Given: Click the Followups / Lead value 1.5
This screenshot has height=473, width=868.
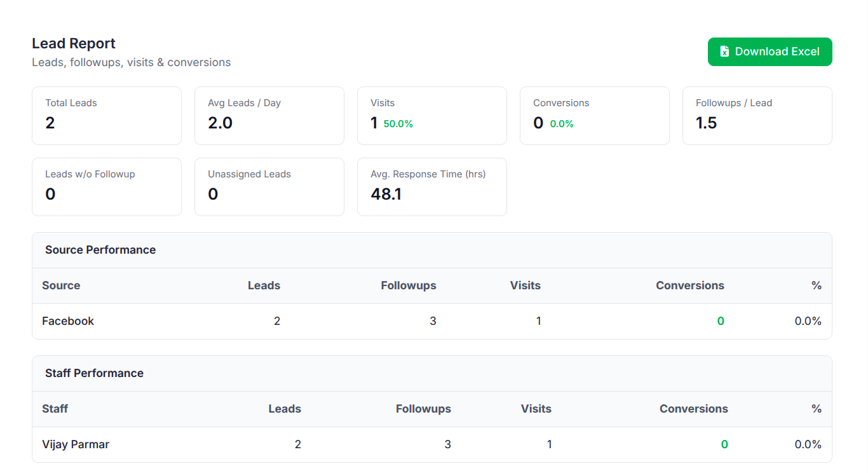Looking at the screenshot, I should [706, 123].
